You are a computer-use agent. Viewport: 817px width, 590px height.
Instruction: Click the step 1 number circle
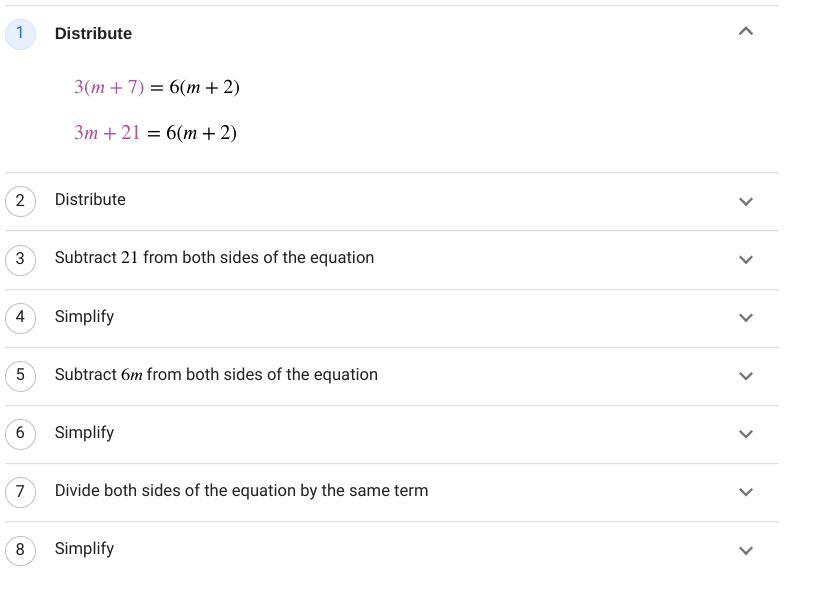20,33
